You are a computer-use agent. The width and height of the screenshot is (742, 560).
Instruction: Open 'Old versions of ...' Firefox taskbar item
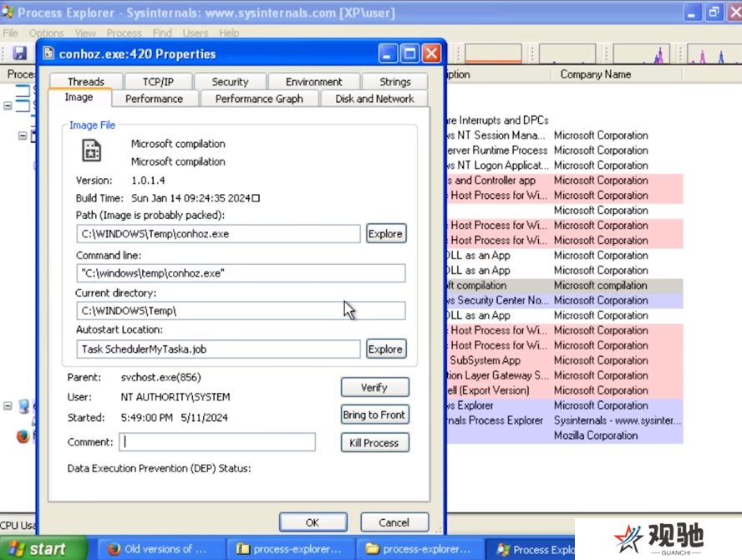(160, 549)
